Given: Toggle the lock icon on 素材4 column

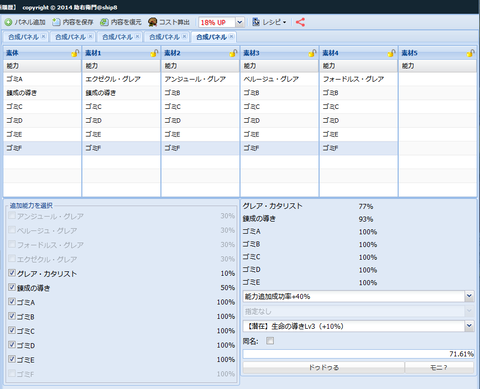Looking at the screenshot, I should 391,53.
